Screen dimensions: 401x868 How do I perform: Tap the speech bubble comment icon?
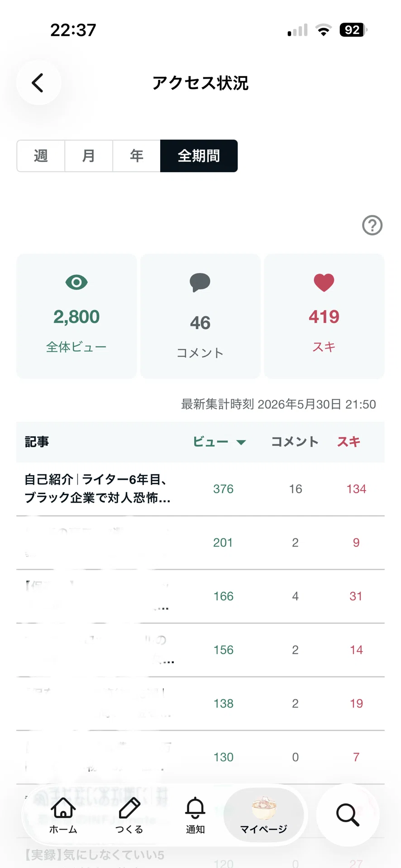point(200,283)
